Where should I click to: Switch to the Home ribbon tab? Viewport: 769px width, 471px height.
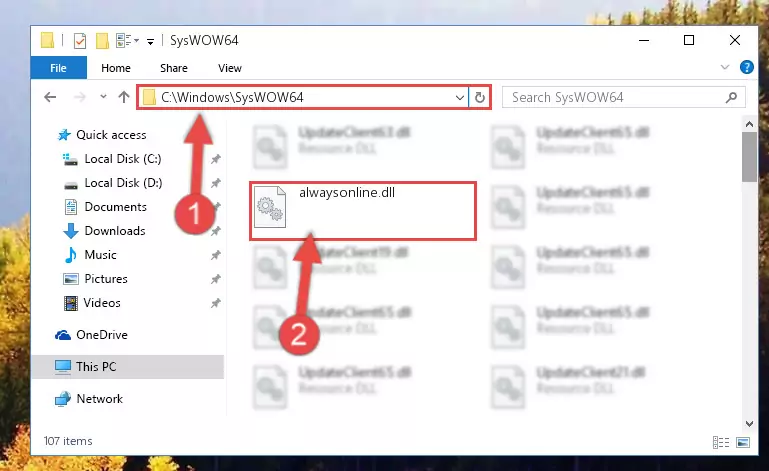(x=116, y=68)
